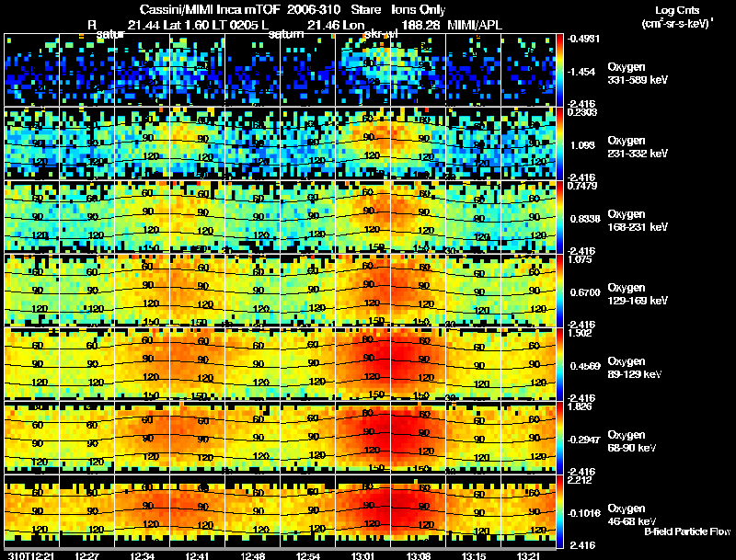Click the 12:27 time axis label
The width and height of the screenshot is (736, 560).
coord(87,556)
